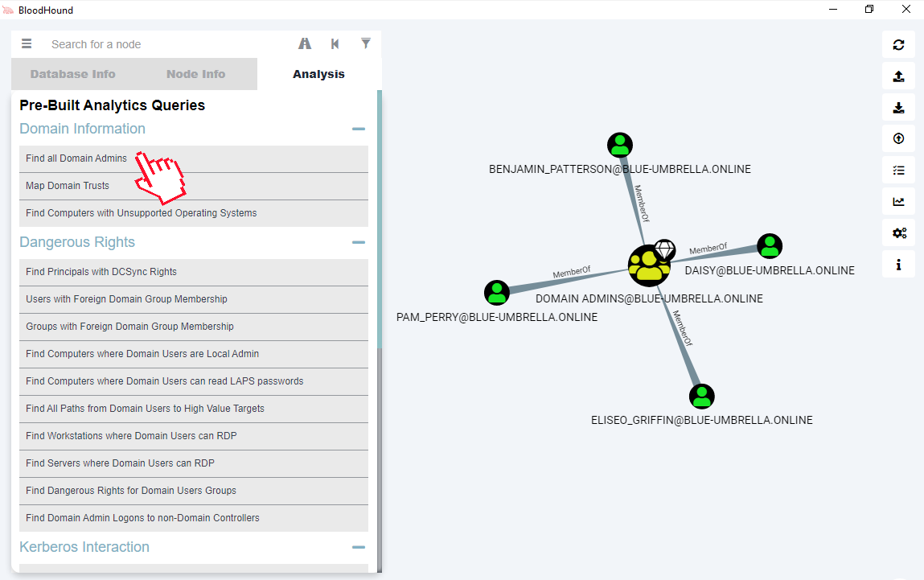Viewport: 924px width, 580px height.
Task: Click the Dangerous Rights section heading
Action: (77, 242)
